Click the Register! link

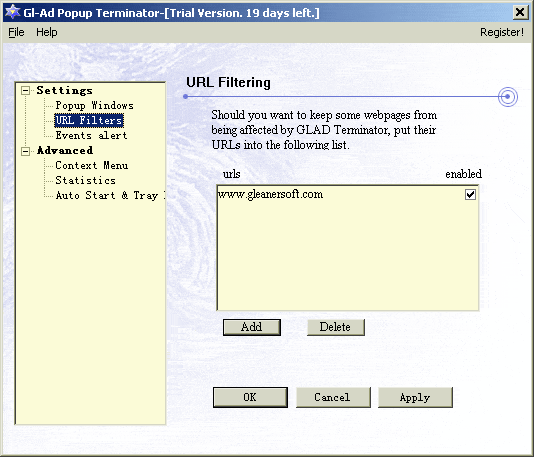[x=502, y=32]
